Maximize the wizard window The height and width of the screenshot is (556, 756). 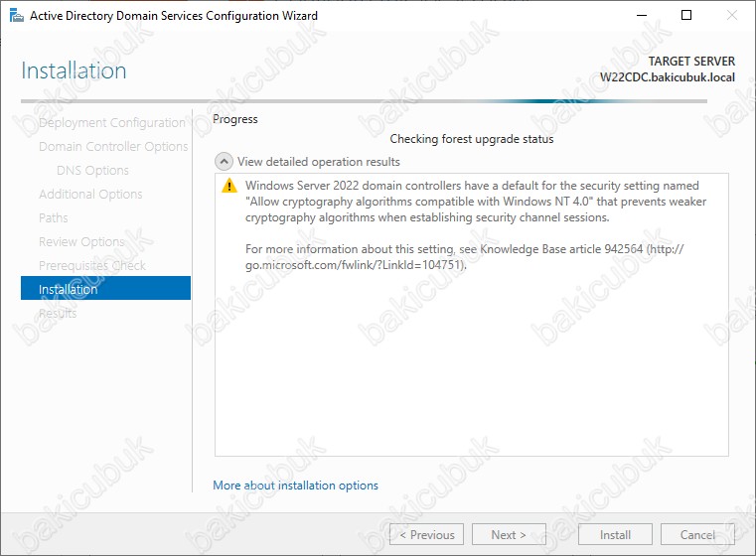[685, 16]
